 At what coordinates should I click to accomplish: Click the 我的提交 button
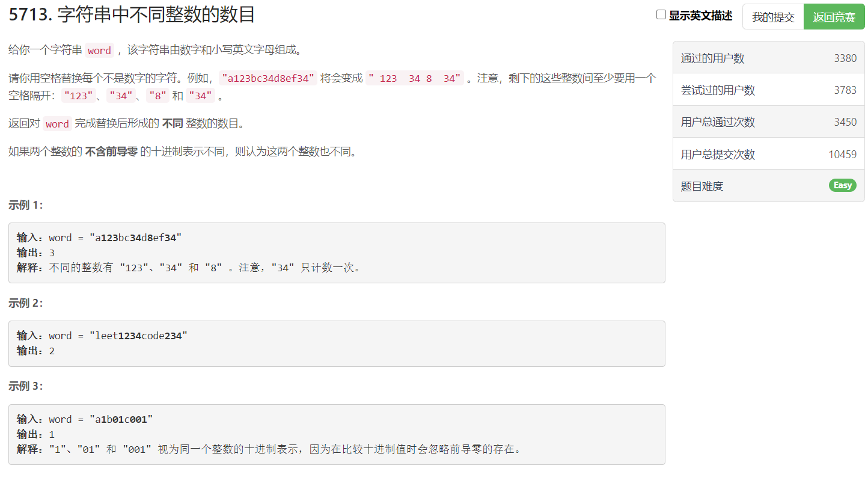click(773, 17)
